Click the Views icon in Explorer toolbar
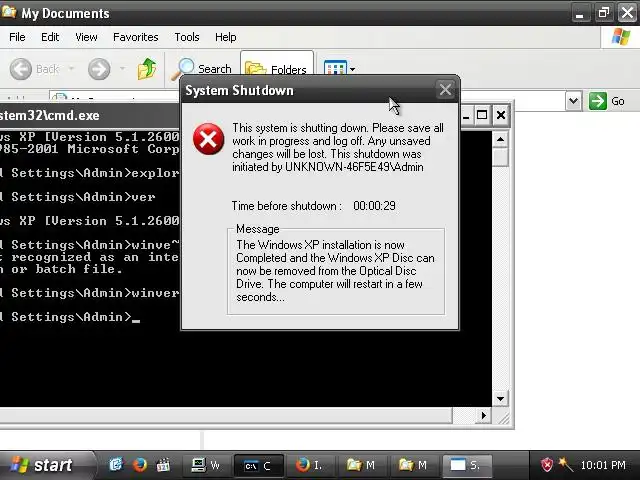Screen dimensions: 640x480 [x=335, y=69]
